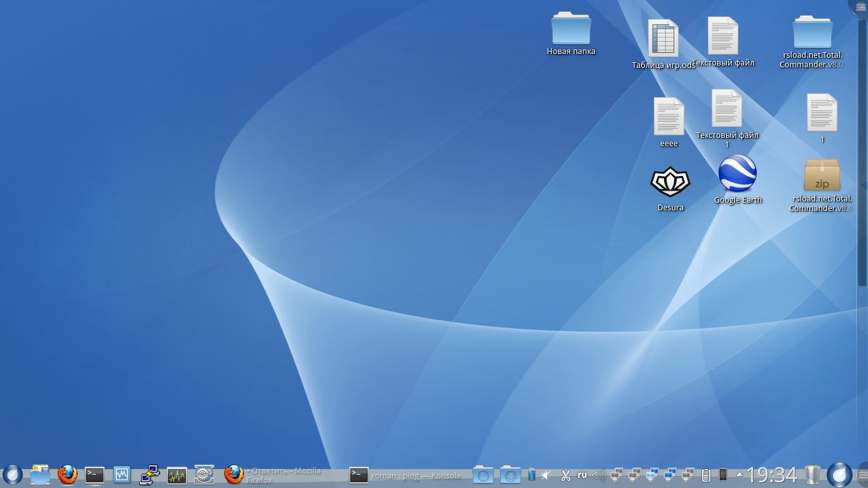Open the blue waveform monitor launcher

tap(122, 474)
